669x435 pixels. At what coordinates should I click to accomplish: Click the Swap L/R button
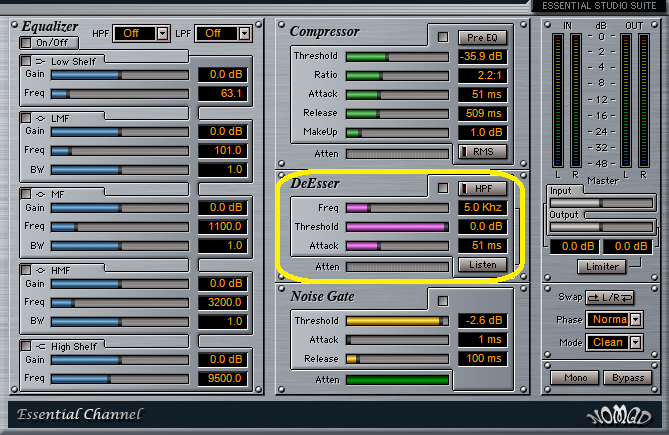coord(609,297)
